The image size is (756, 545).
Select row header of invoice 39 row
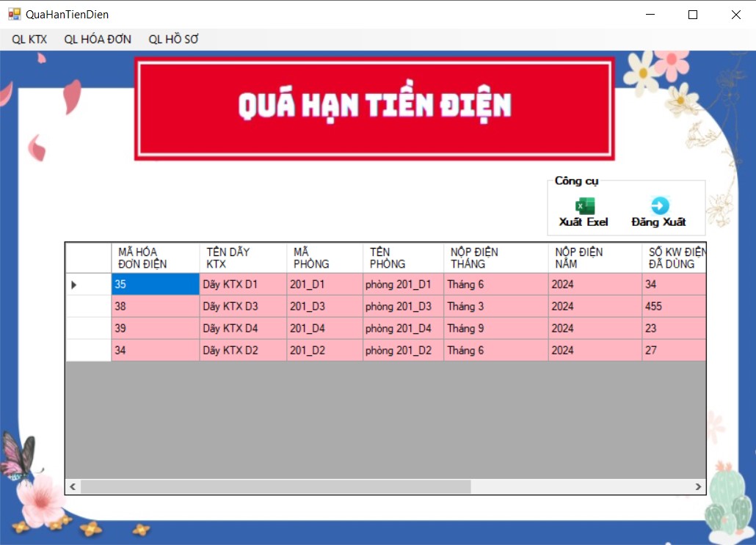[x=89, y=328]
